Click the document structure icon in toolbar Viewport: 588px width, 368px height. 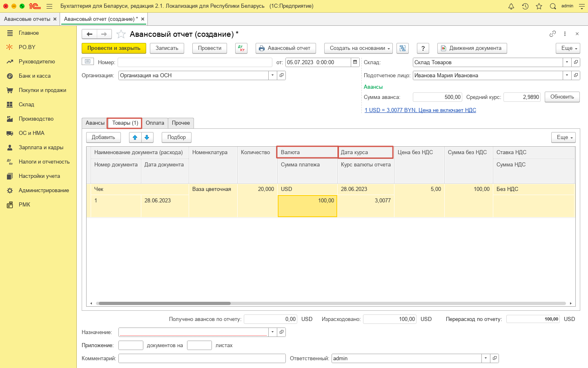coord(403,48)
